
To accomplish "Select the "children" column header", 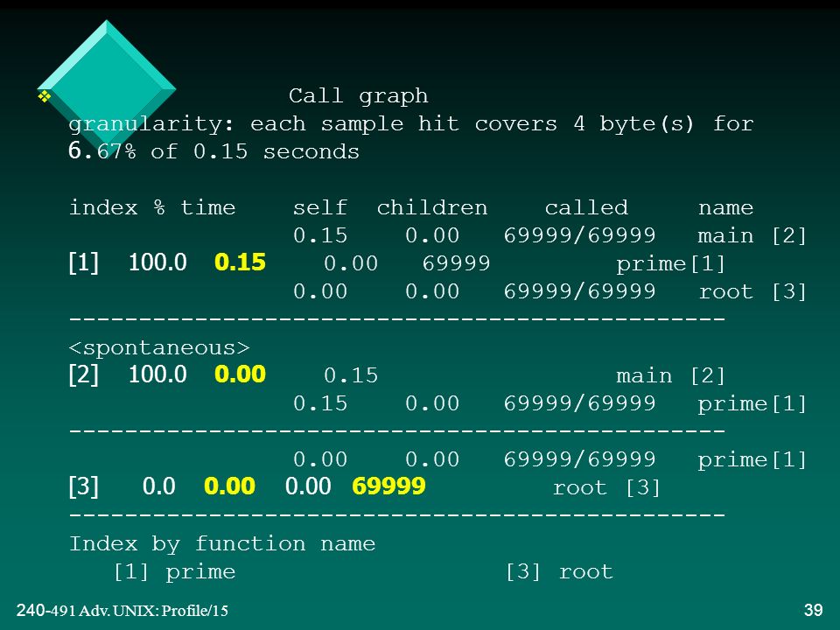I will click(x=432, y=208).
